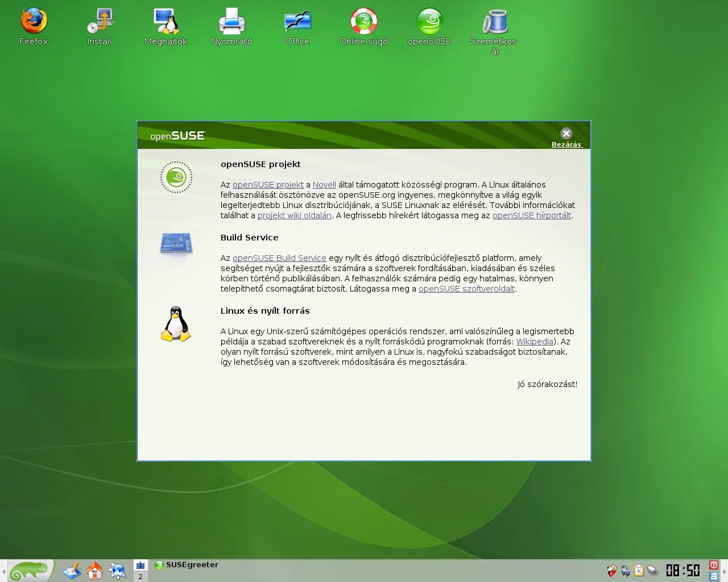Click the right panel hide arrow

(725, 571)
